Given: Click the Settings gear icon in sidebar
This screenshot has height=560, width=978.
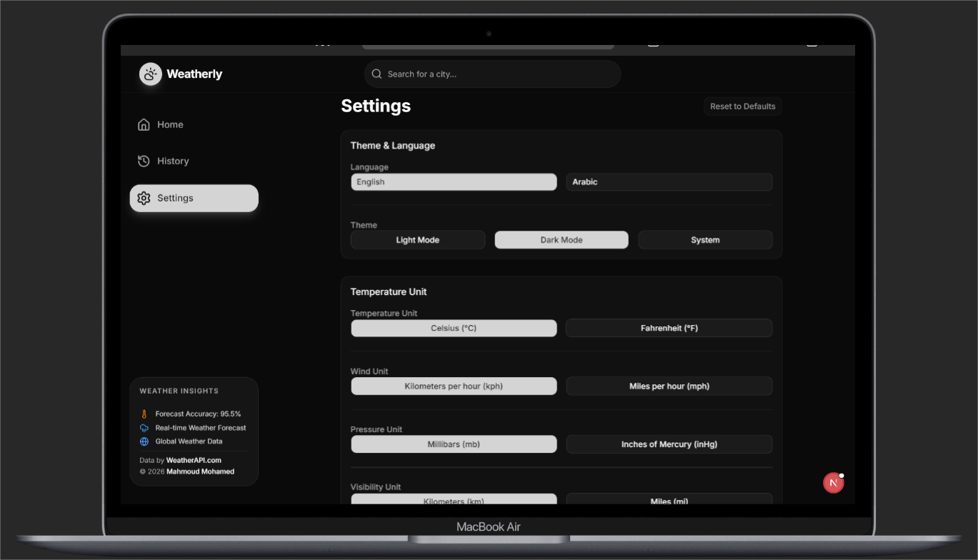Looking at the screenshot, I should 144,198.
